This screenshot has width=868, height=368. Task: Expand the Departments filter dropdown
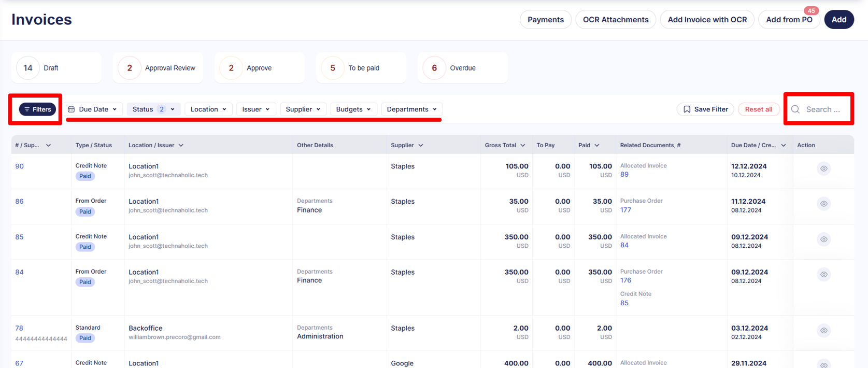coord(411,109)
